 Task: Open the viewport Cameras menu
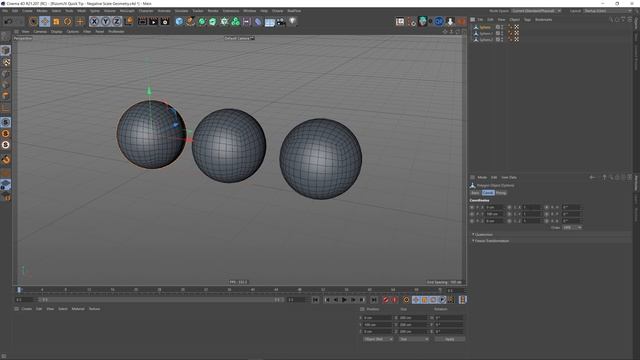point(40,31)
